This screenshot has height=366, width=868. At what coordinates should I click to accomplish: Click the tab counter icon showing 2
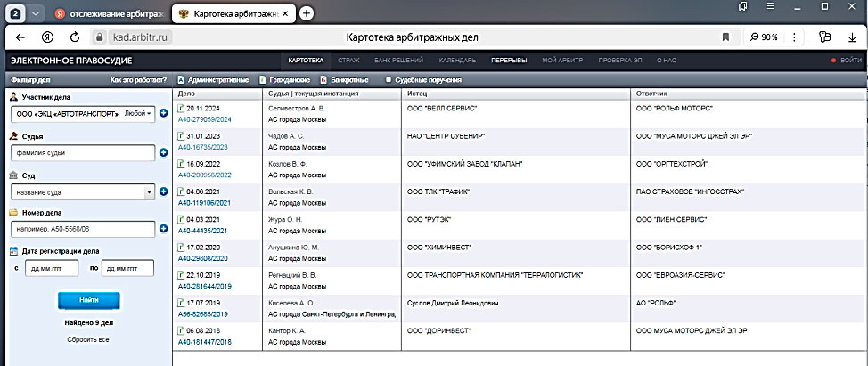[x=14, y=14]
